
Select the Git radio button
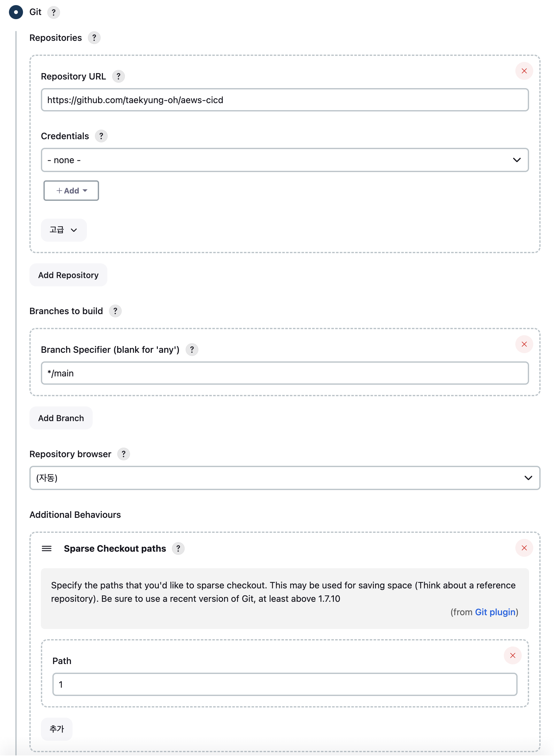tap(16, 12)
